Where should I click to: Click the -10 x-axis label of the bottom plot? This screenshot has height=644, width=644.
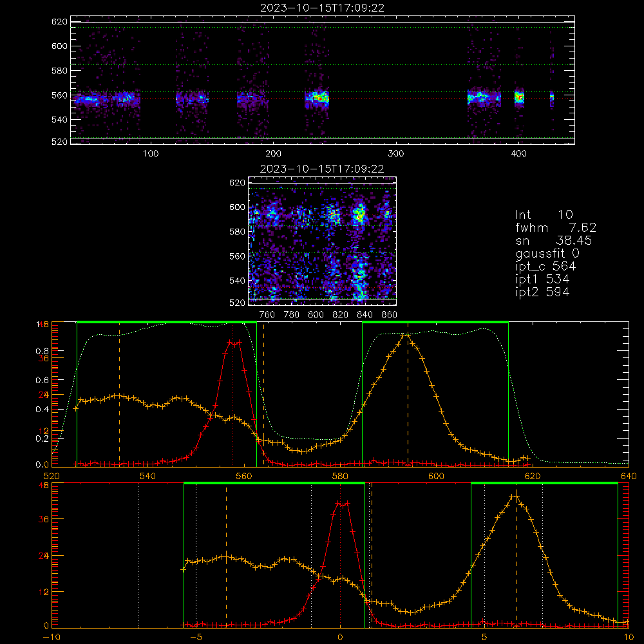pyautogui.click(x=52, y=637)
